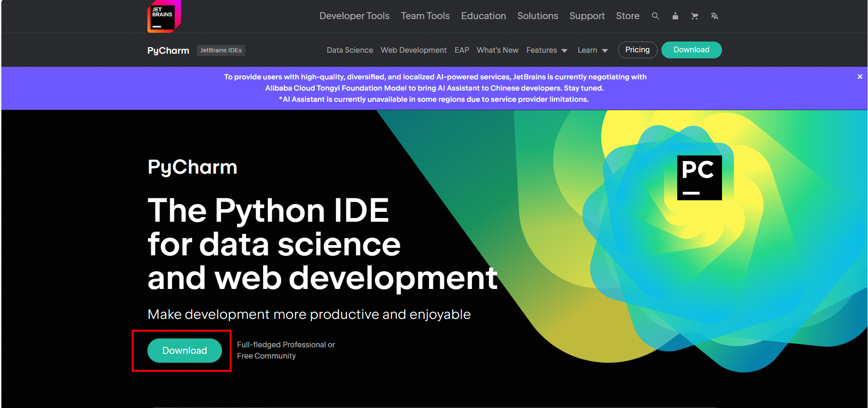Open the account profile icon
The image size is (868, 408).
[x=675, y=16]
